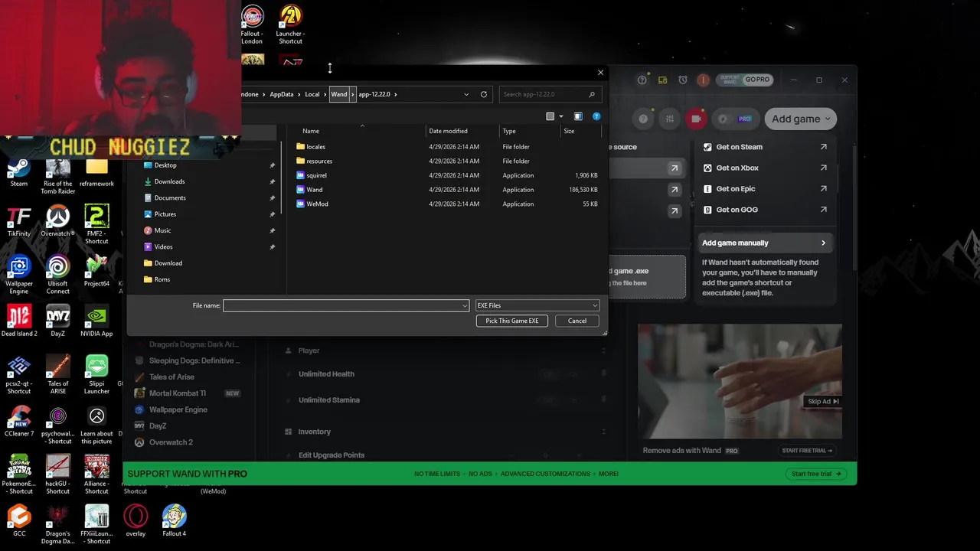This screenshot has height=551, width=980.
Task: Open Fallout 4 desktop icon
Action: (x=174, y=520)
